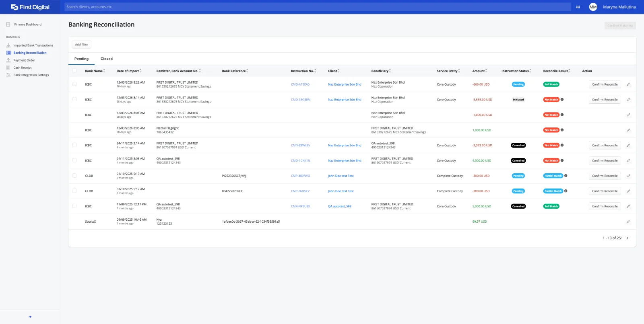The image size is (644, 324).
Task: Go to next page with arrow icon
Action: pos(627,238)
